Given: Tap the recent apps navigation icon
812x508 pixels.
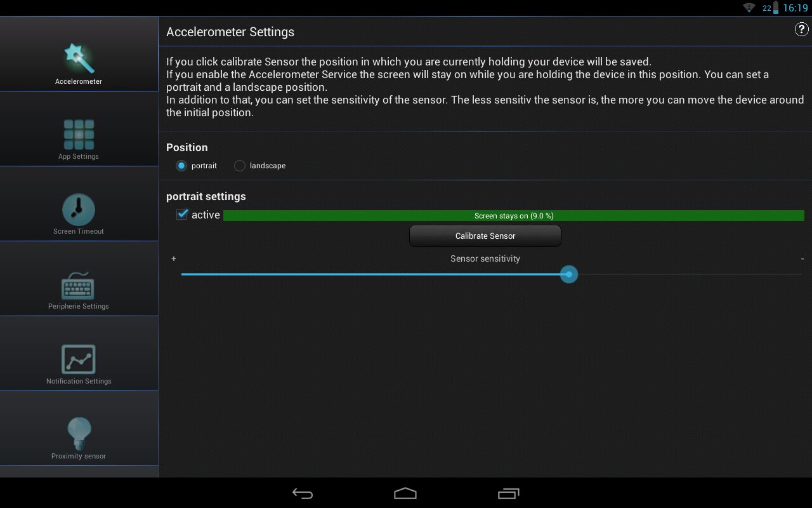Looking at the screenshot, I should pos(508,493).
